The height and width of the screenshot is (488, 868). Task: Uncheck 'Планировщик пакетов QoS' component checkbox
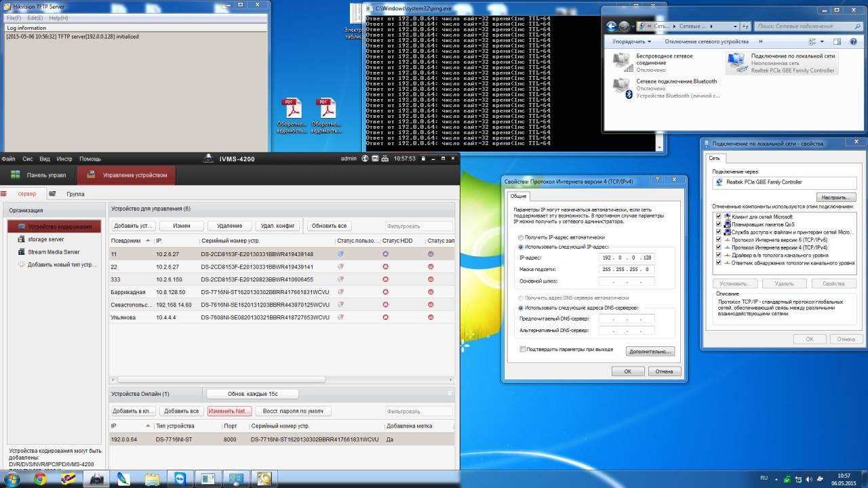[718, 224]
